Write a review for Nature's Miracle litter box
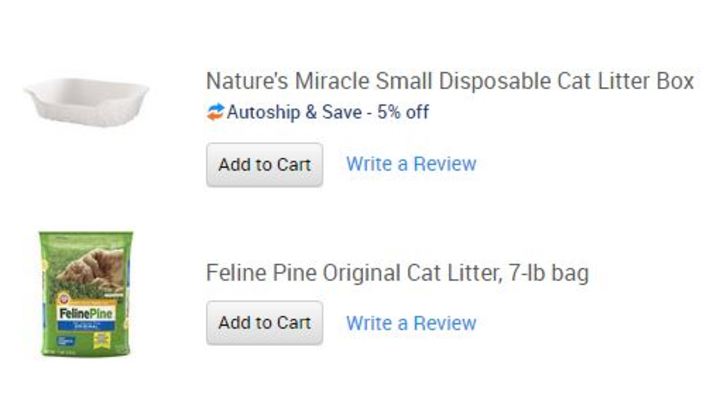720x395 pixels. click(411, 164)
